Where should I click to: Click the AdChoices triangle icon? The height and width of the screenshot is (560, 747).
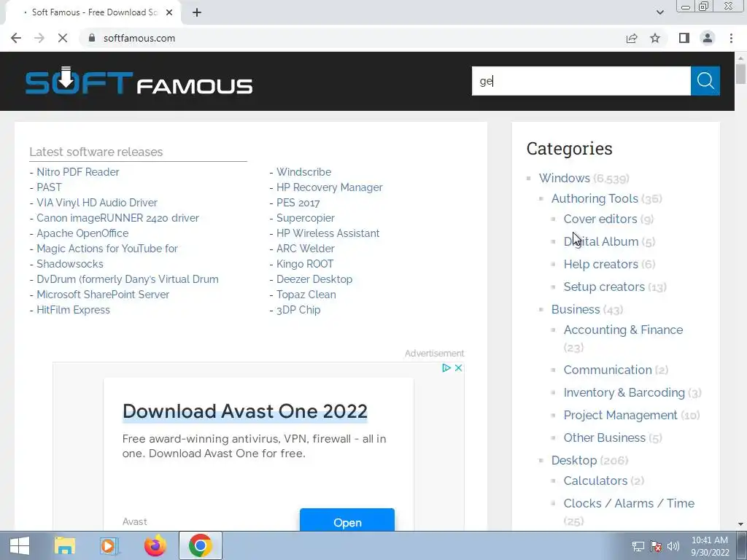pyautogui.click(x=446, y=367)
